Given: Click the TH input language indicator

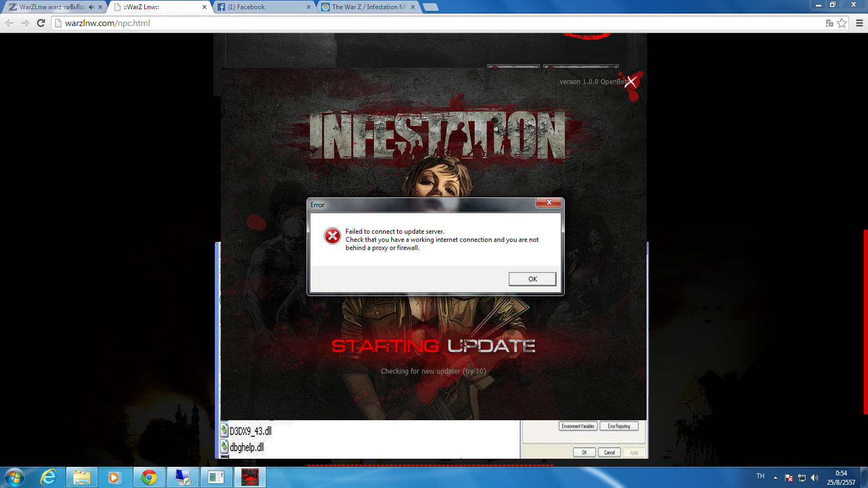Looking at the screenshot, I should click(760, 476).
